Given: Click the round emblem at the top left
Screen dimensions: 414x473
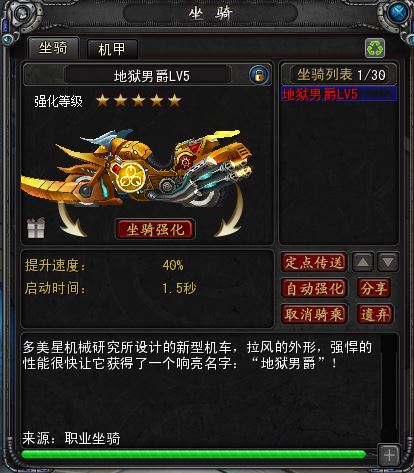Looking at the screenshot, I should click(x=23, y=13).
